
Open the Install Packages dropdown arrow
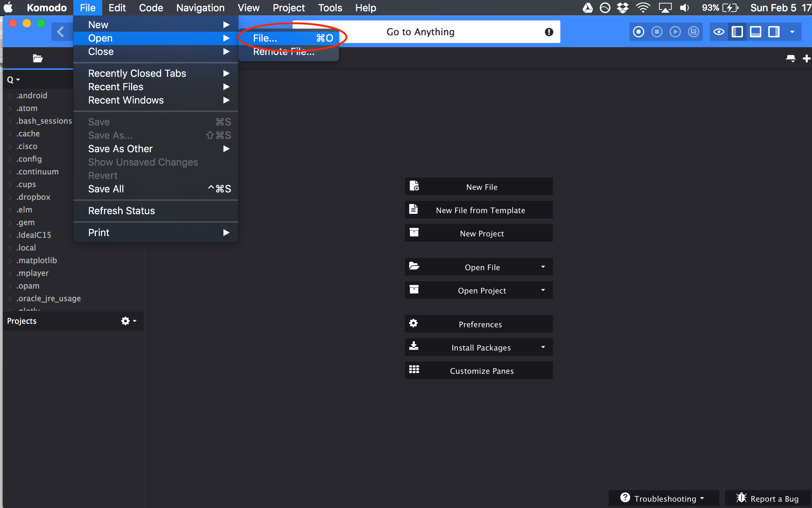pos(543,347)
